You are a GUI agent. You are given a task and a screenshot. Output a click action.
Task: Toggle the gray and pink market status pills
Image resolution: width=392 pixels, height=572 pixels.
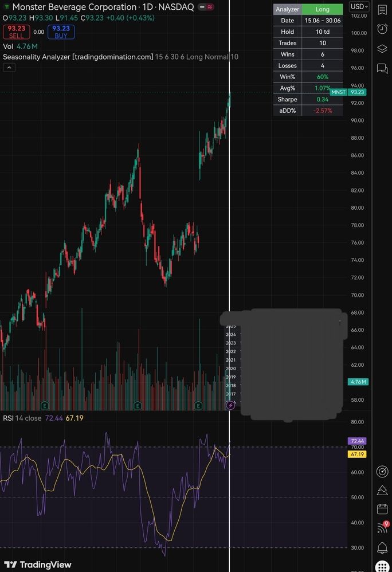click(x=206, y=7)
